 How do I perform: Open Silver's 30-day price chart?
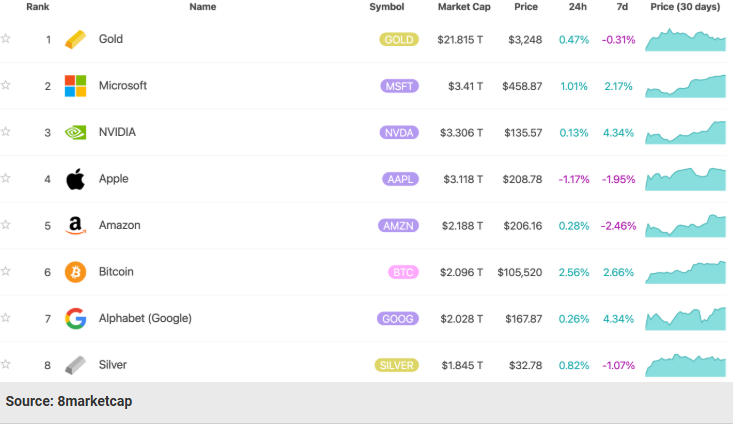685,365
